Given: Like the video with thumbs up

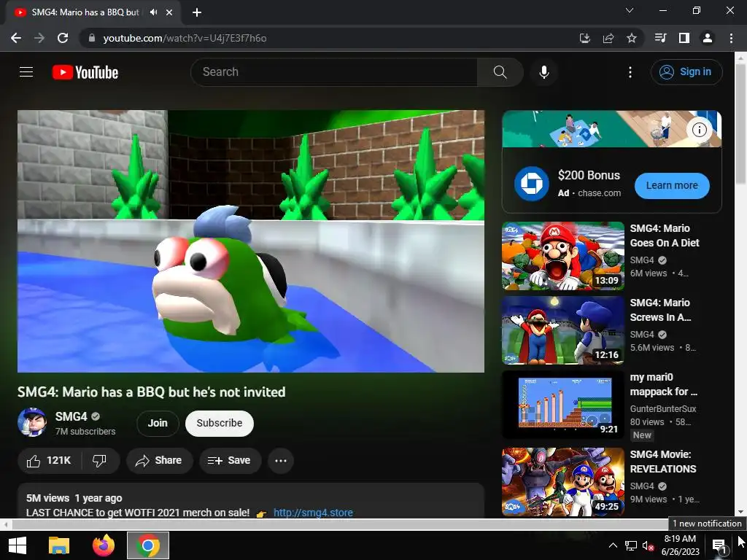Looking at the screenshot, I should point(49,461).
